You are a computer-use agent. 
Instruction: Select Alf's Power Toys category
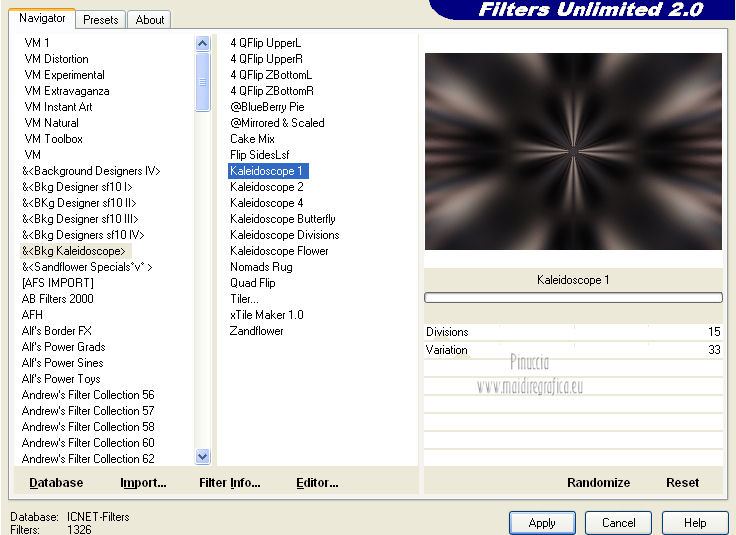click(x=61, y=378)
